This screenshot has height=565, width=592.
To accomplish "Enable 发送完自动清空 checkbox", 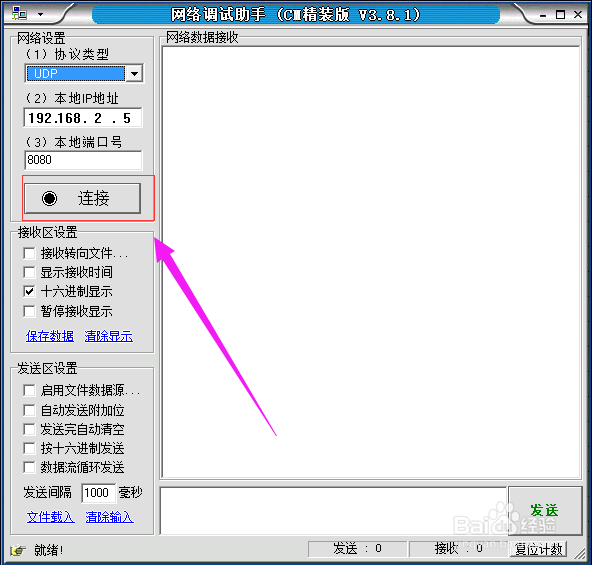I will coord(29,429).
